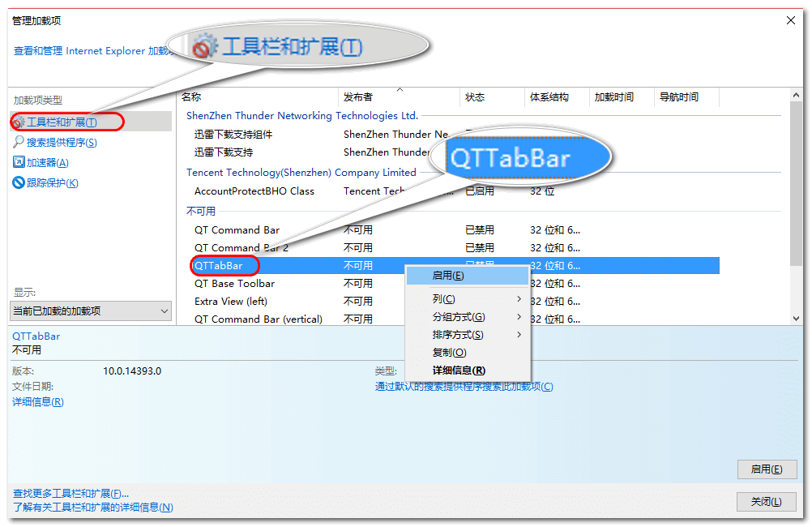This screenshot has height=527, width=812.
Task: Select 加速器(A) add-on type
Action: tap(48, 163)
